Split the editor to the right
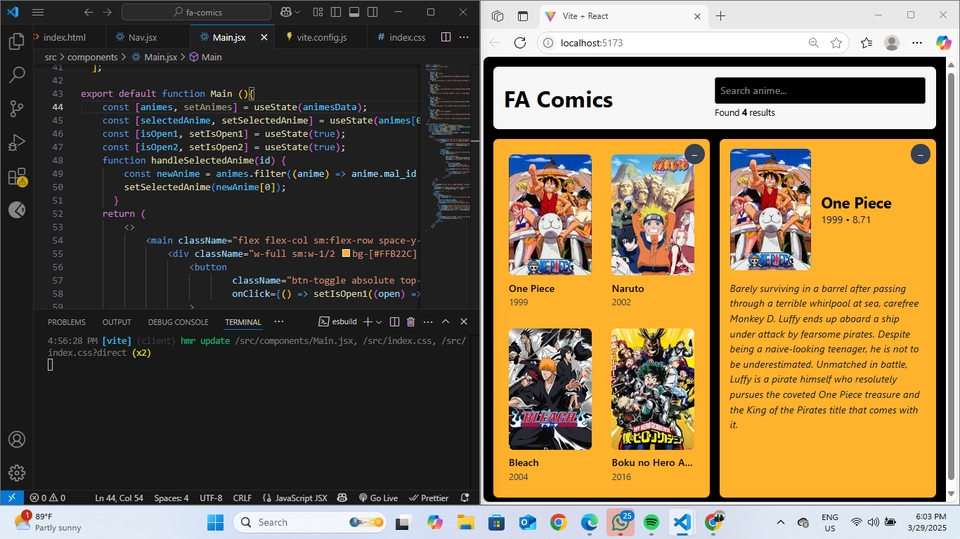960x539 pixels. pos(446,37)
